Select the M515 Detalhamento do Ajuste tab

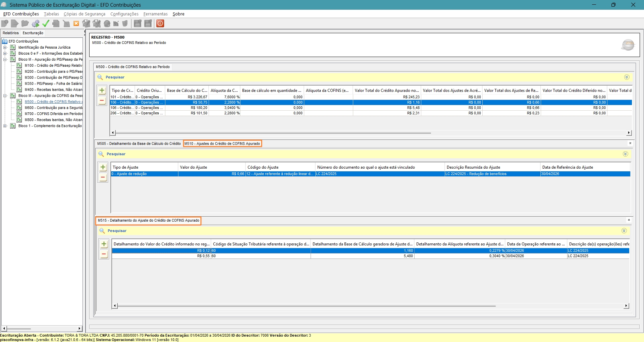point(149,220)
